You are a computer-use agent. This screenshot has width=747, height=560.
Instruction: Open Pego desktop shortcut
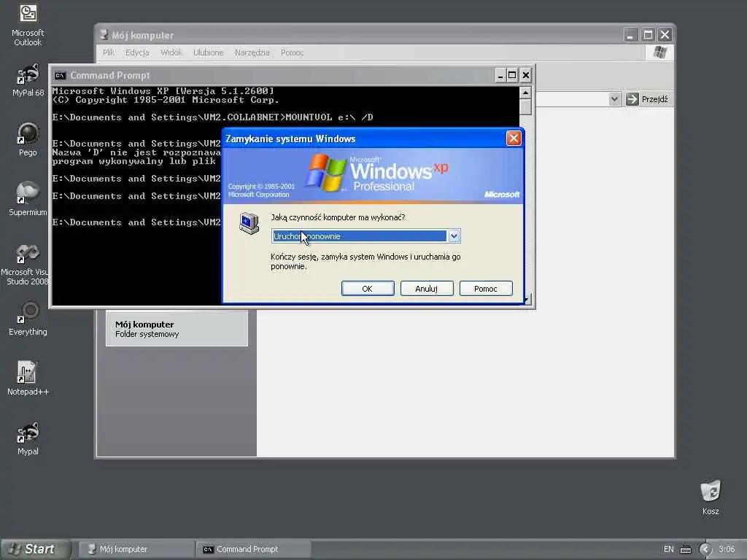tap(28, 139)
